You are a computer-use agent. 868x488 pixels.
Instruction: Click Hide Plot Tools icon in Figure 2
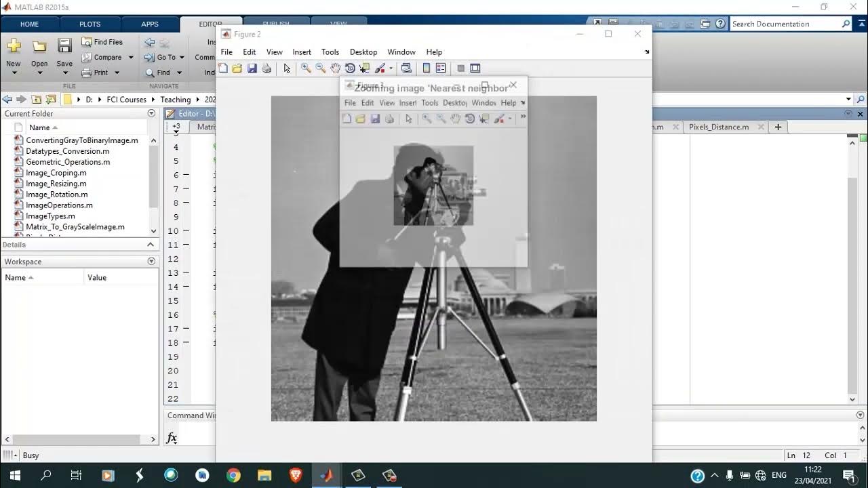click(460, 68)
